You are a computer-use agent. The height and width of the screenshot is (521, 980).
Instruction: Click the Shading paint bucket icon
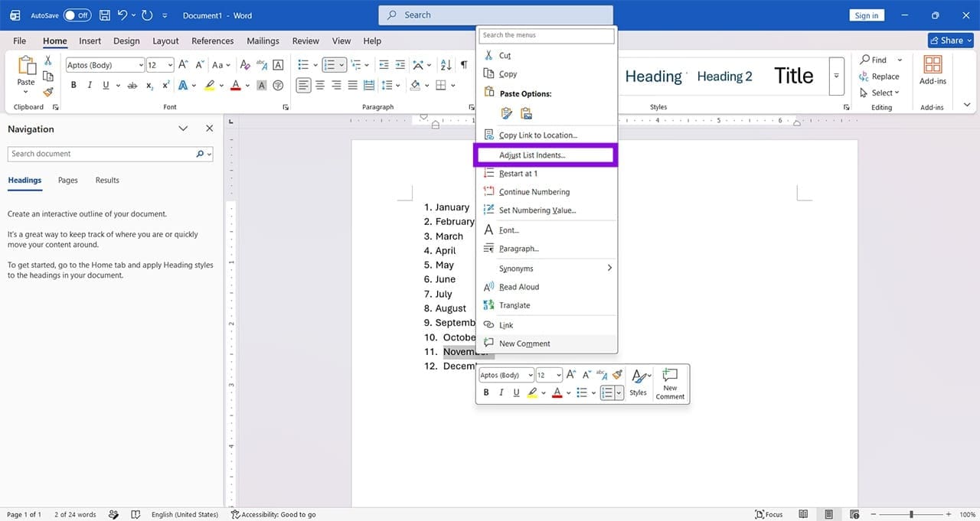pyautogui.click(x=415, y=86)
